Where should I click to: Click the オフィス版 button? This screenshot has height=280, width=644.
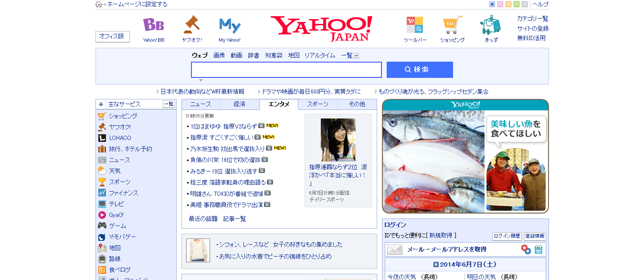(x=113, y=36)
